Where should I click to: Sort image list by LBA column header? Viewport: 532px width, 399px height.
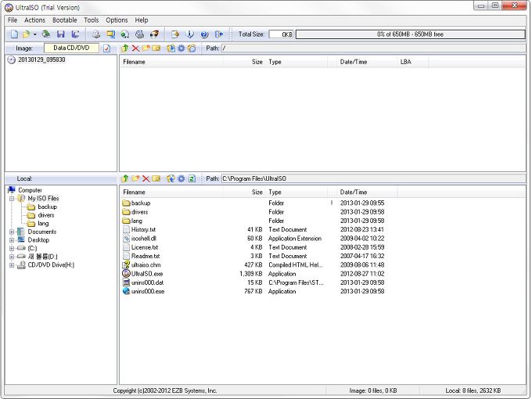pos(412,62)
